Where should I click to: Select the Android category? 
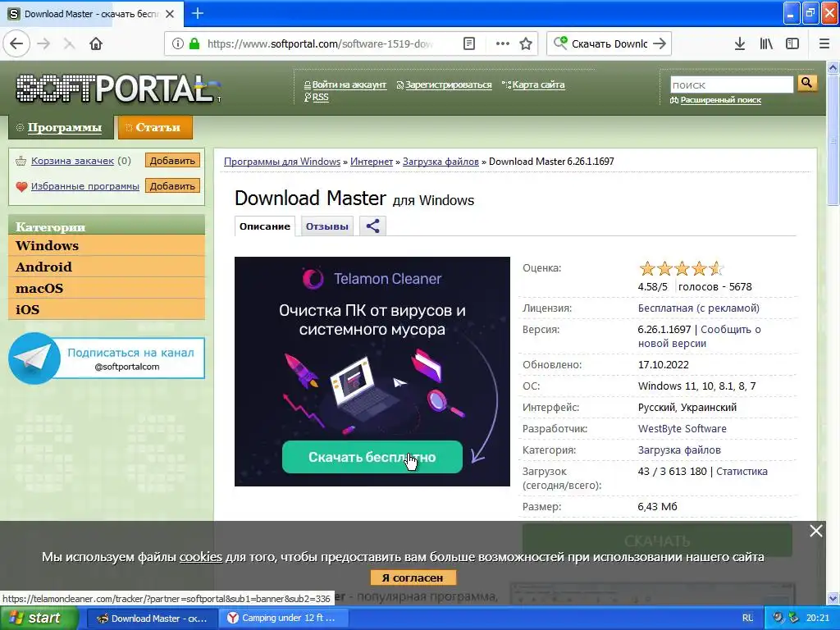click(107, 267)
